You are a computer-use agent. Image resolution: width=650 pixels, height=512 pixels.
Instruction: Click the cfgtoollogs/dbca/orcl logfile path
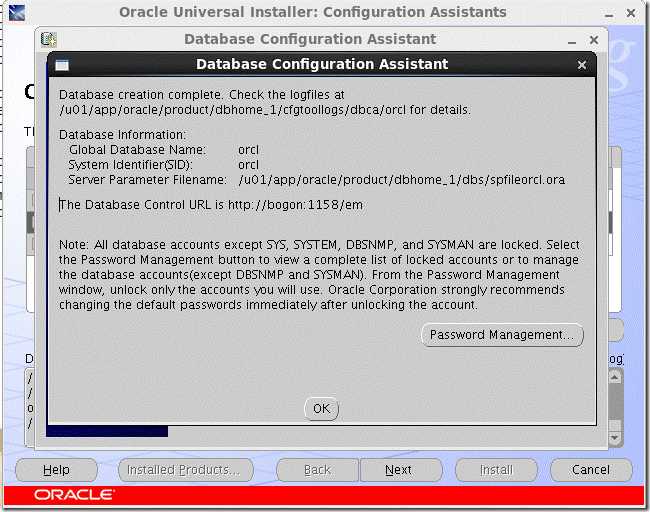[234, 110]
